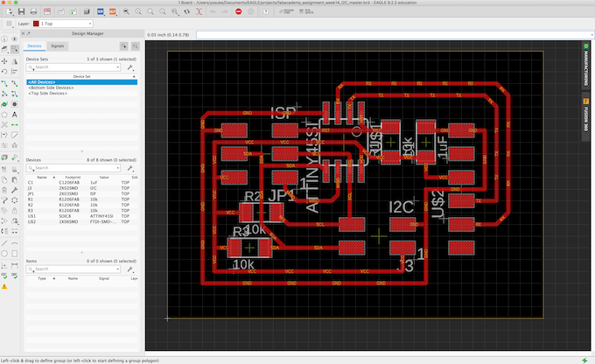Screen dimensions: 595x364
Task: Open Device Sets filter options wrench dropdown
Action: (x=130, y=66)
